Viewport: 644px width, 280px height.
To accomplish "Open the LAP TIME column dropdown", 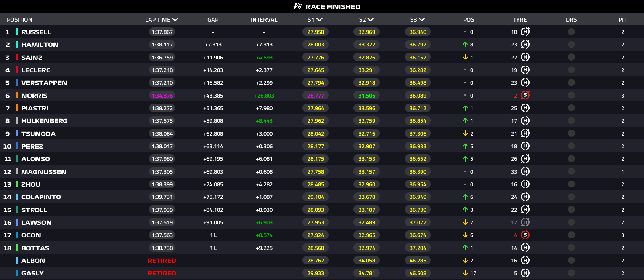I will pyautogui.click(x=175, y=19).
